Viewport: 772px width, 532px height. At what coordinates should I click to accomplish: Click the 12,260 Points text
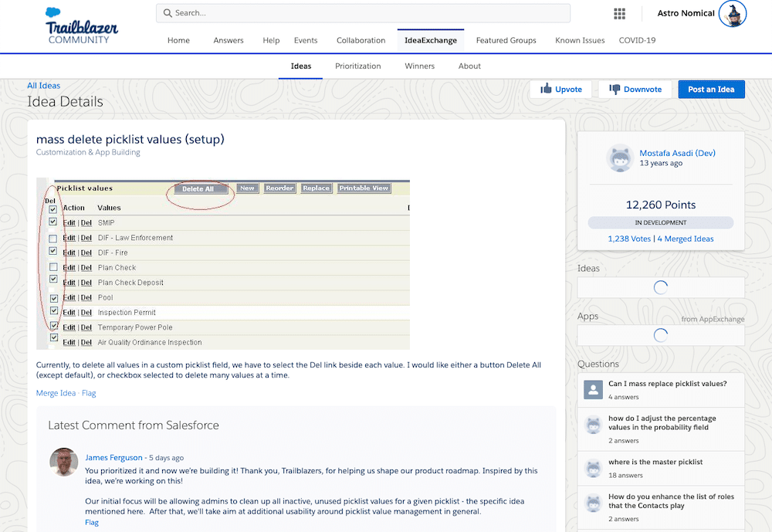coord(661,205)
